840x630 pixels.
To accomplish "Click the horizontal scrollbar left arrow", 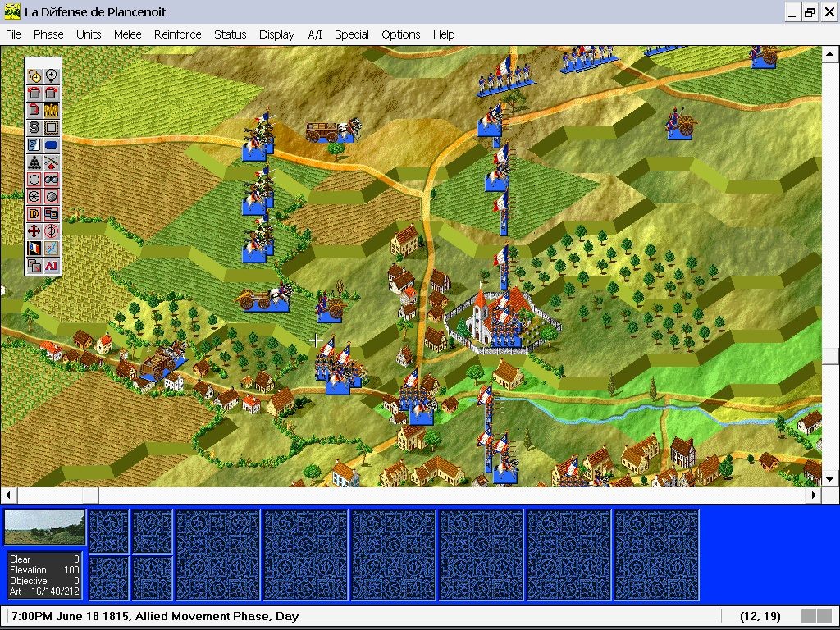I will point(8,495).
